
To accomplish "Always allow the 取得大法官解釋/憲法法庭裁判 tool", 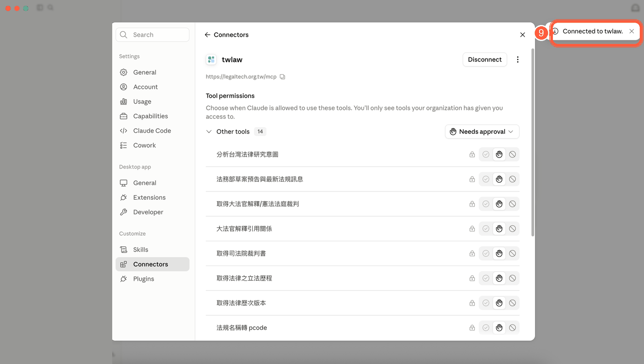I will pos(486,204).
